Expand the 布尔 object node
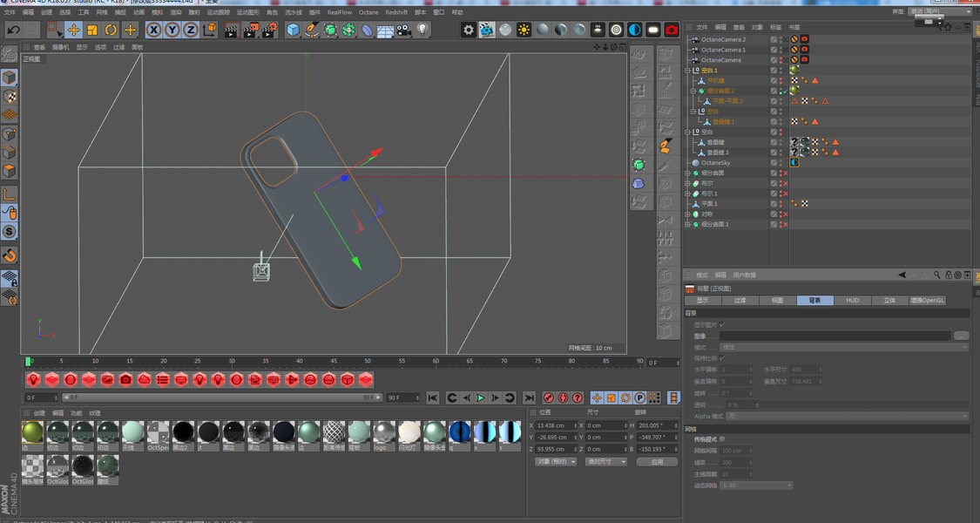Screen dimensions: 980x523 (x=687, y=183)
